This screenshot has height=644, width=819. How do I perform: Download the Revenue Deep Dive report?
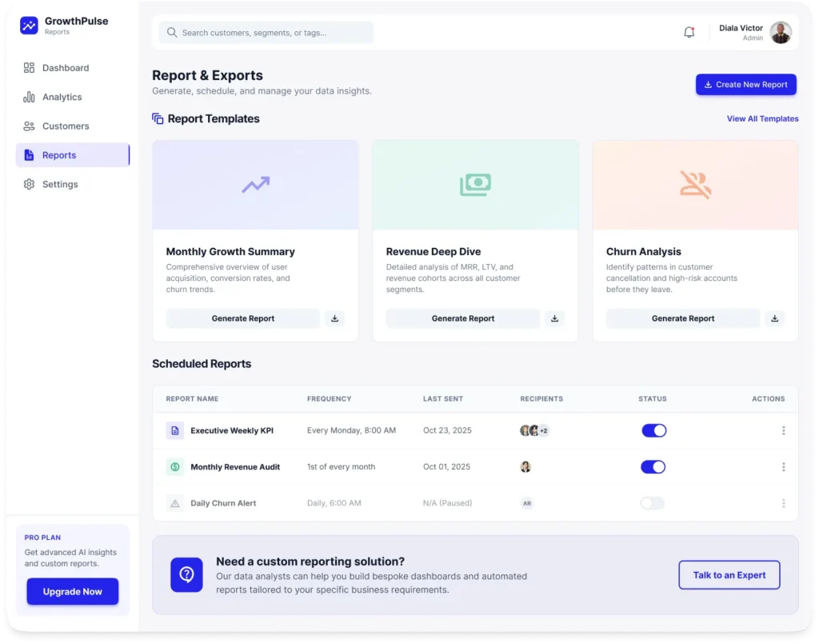[554, 318]
